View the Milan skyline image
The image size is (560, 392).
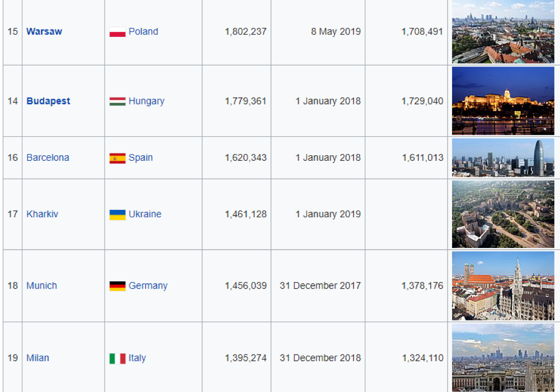tap(503, 358)
